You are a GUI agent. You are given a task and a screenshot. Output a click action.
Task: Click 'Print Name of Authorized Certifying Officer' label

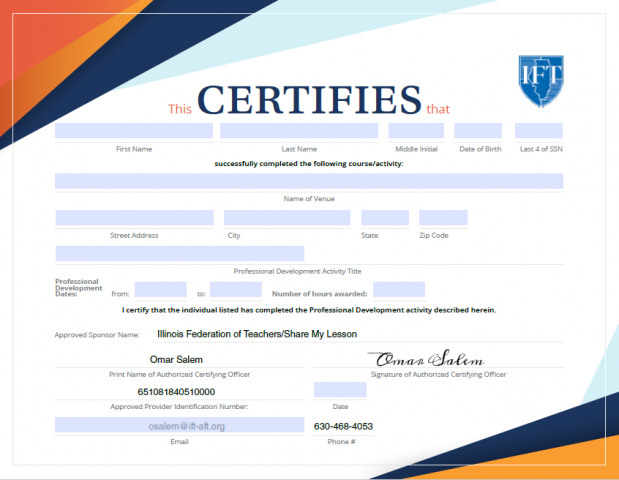180,374
